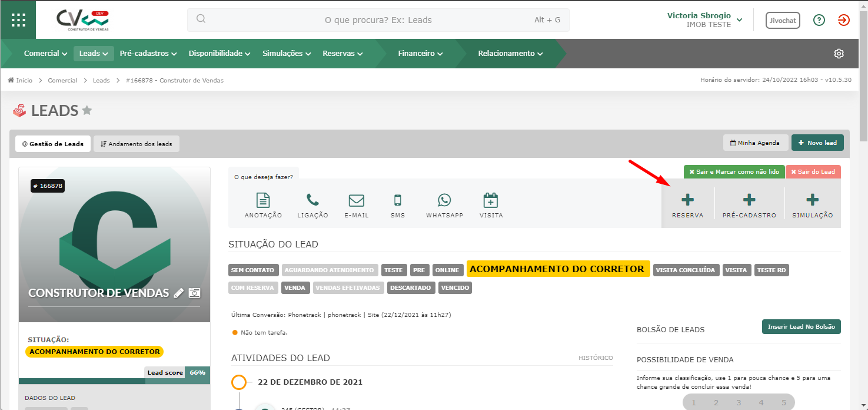Open WhatsApp action for the lead
Viewport: 868px width, 410px height.
pyautogui.click(x=444, y=206)
